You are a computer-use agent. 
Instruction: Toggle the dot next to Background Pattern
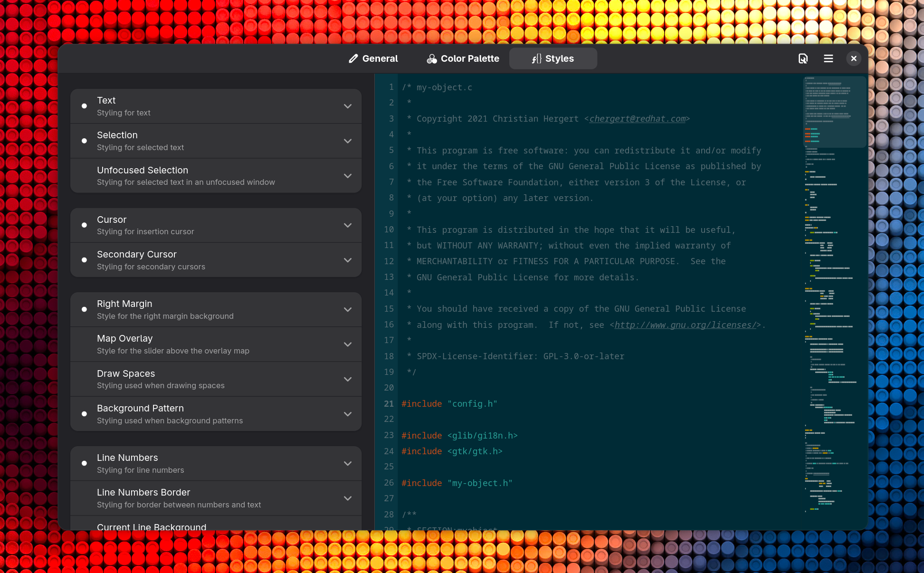(x=84, y=414)
